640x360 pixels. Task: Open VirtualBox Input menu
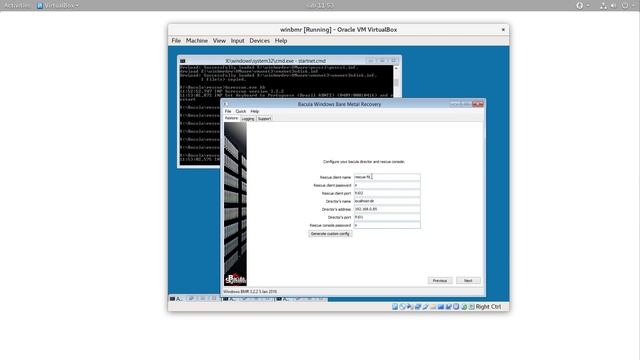click(237, 41)
